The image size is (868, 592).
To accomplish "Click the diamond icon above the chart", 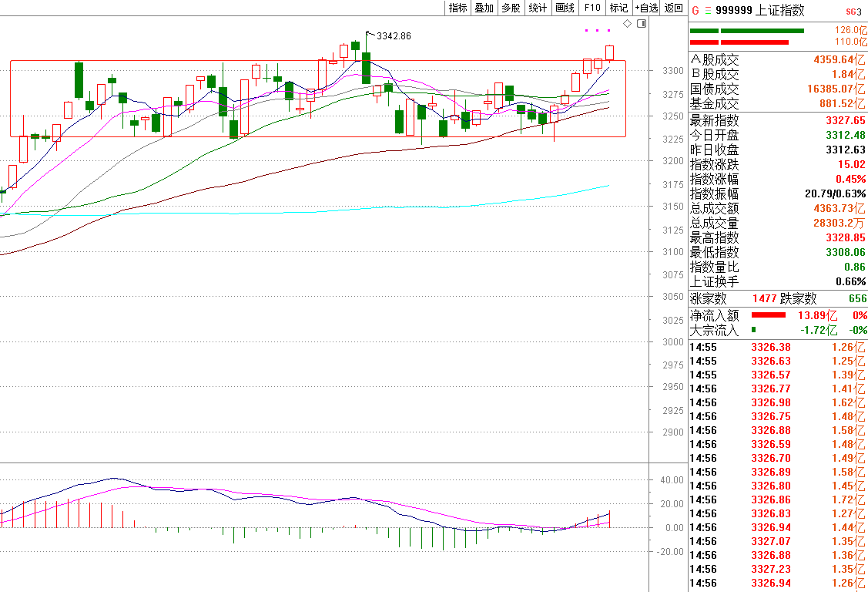I will pos(627,23).
